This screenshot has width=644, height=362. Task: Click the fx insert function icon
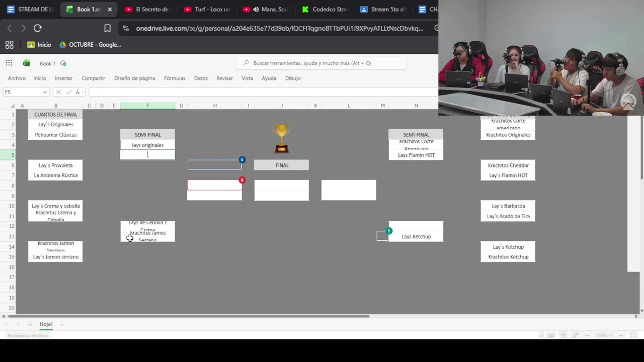click(x=77, y=92)
